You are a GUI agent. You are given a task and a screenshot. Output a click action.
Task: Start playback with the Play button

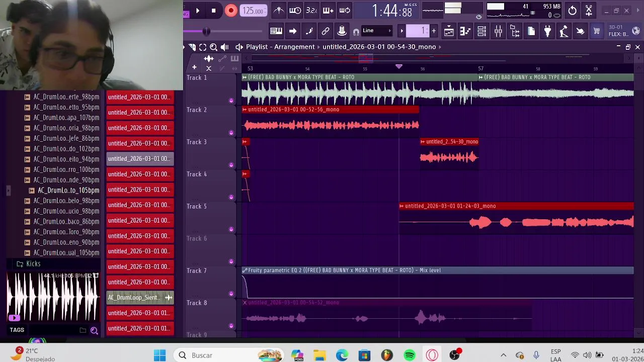coord(197,11)
